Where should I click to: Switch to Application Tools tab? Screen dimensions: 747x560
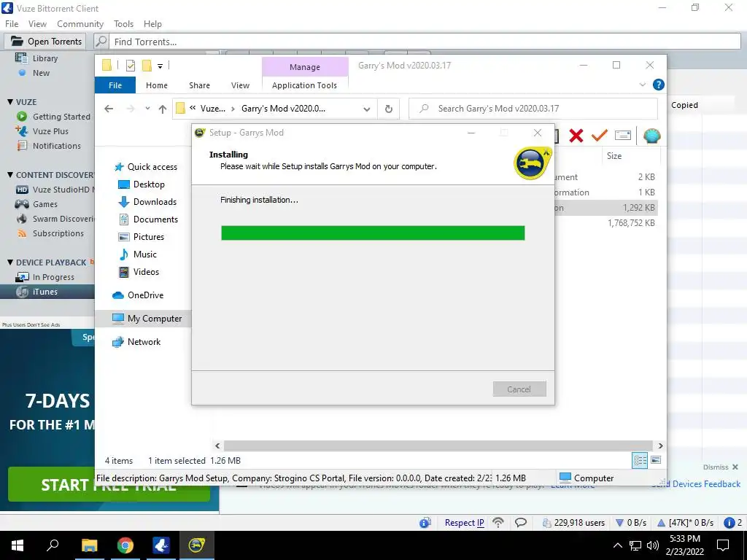(304, 85)
